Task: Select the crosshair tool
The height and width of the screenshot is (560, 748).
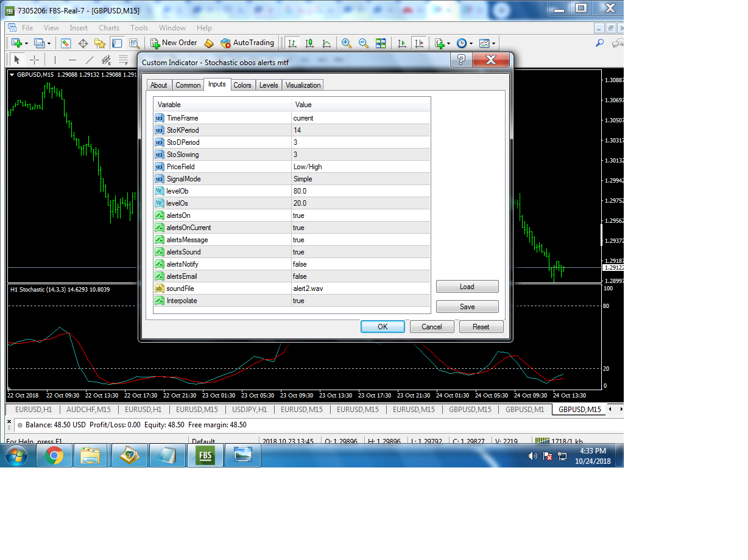Action: [x=34, y=60]
